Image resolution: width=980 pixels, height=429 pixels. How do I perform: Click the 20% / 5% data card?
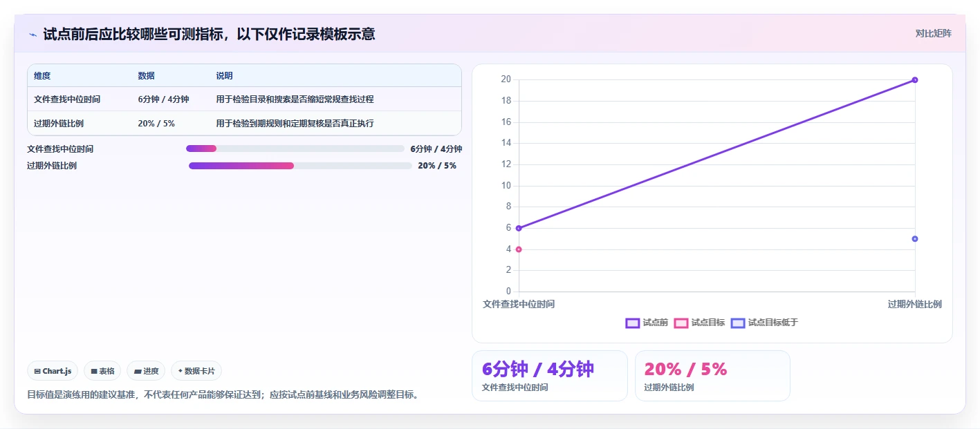pos(712,376)
